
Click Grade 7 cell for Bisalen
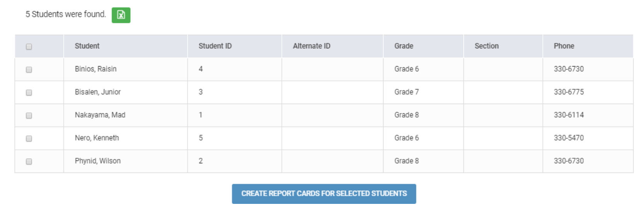pyautogui.click(x=406, y=92)
